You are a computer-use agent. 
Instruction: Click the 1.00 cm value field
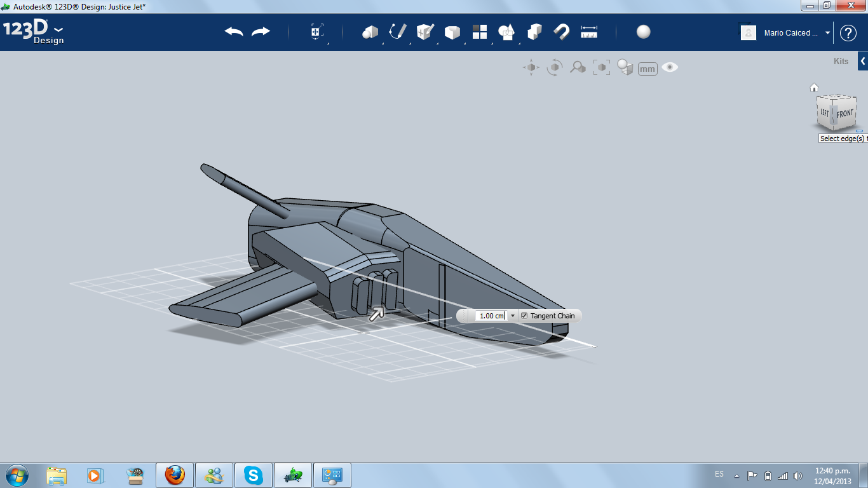[491, 316]
